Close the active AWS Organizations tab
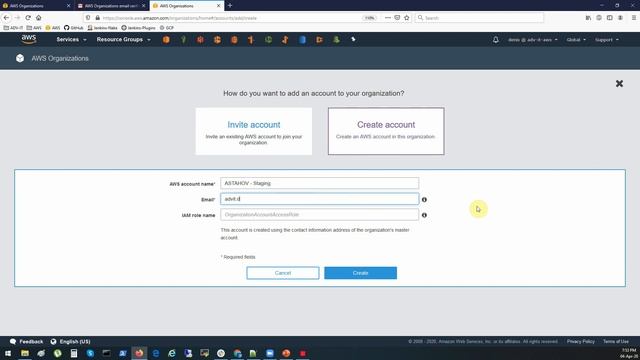Image resolution: width=640 pixels, height=360 pixels. tap(218, 6)
